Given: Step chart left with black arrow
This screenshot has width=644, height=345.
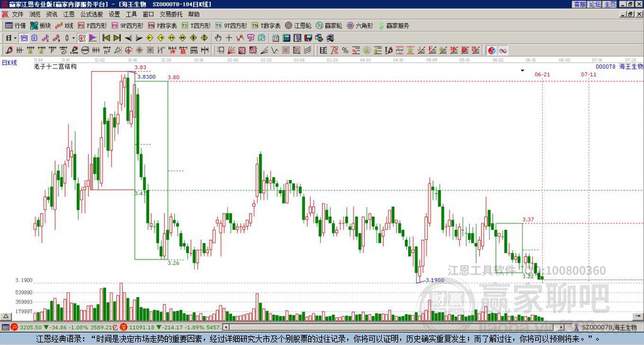Looking at the screenshot, I should [128, 38].
